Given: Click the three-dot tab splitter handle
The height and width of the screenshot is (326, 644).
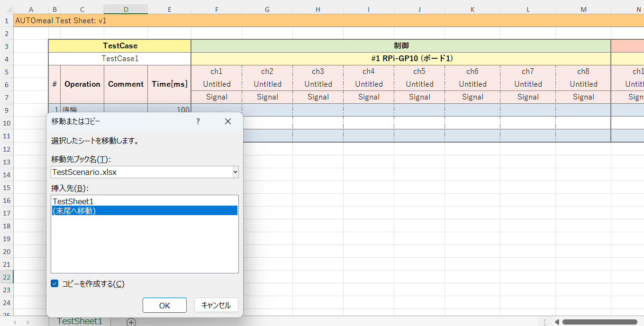Looking at the screenshot, I should (545, 322).
